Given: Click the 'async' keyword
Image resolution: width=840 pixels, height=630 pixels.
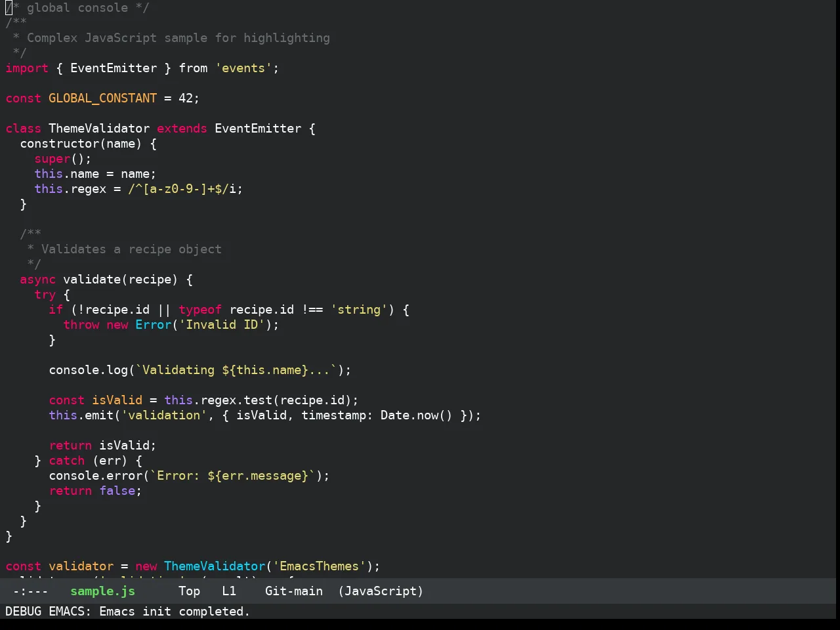Looking at the screenshot, I should tap(37, 280).
